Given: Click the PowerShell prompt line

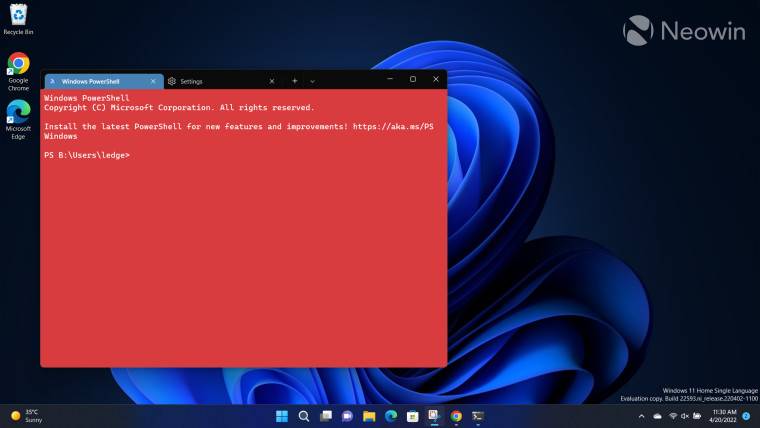Looking at the screenshot, I should coord(87,155).
